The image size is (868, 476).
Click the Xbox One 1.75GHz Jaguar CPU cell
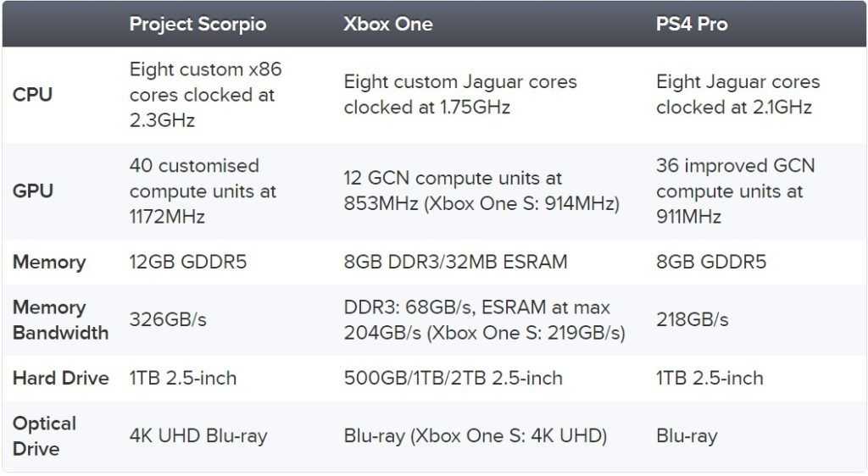pos(459,95)
